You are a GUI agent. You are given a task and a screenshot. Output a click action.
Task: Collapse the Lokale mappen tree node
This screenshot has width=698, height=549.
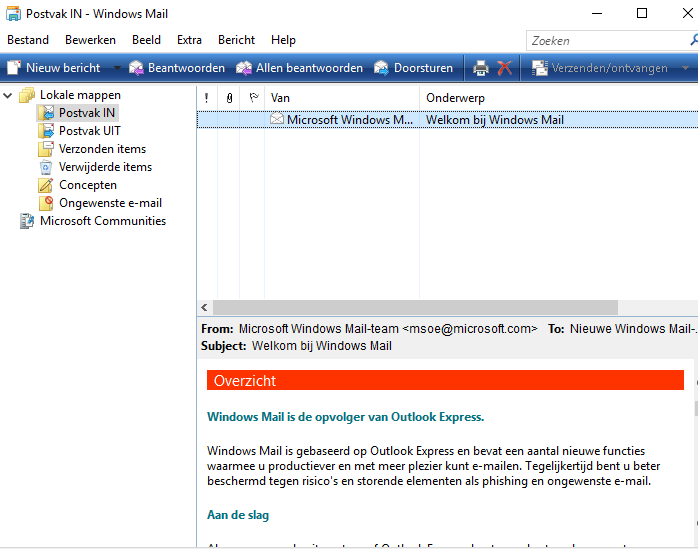pyautogui.click(x=9, y=95)
